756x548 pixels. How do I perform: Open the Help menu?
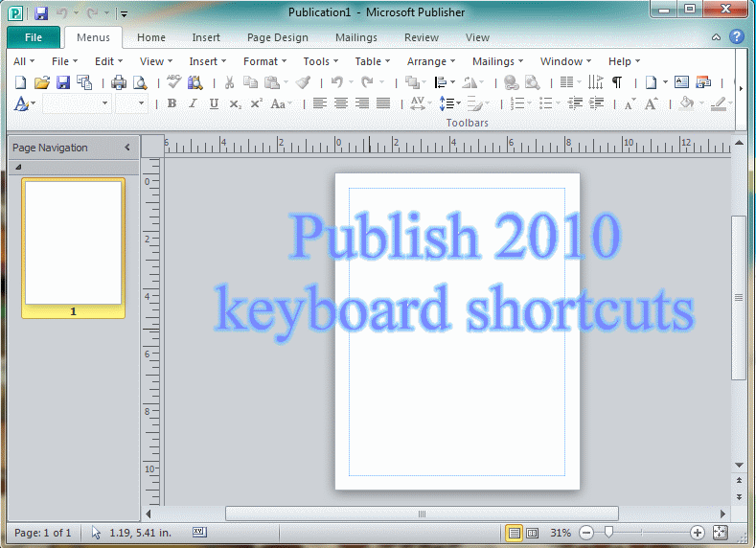click(624, 61)
